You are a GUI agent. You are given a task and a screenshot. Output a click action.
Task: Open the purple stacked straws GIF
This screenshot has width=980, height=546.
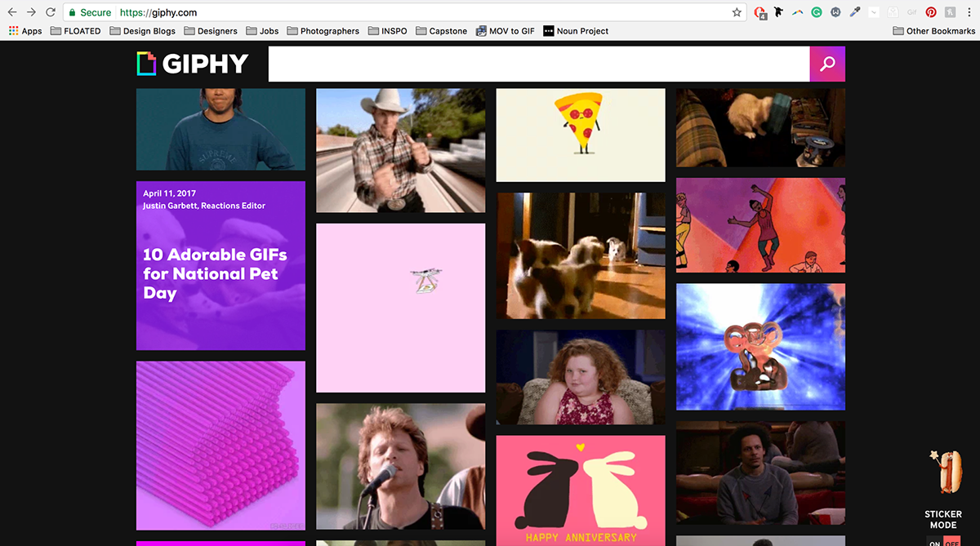(220, 446)
